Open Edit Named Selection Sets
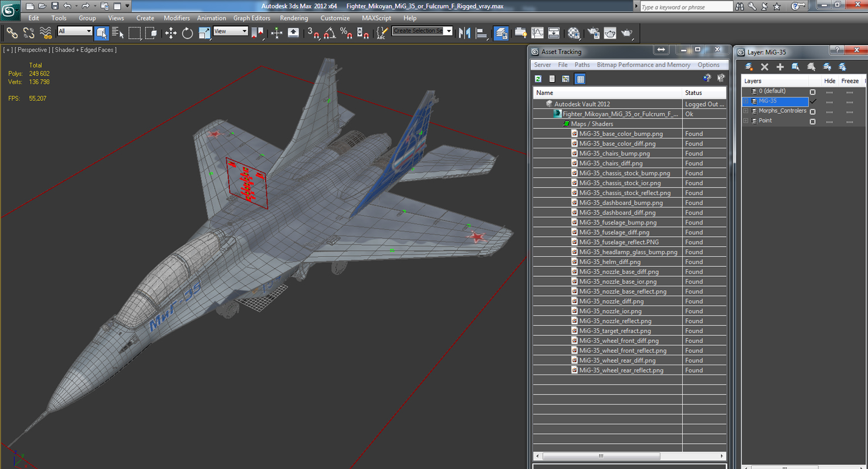Viewport: 868px width, 469px height. pyautogui.click(x=382, y=33)
